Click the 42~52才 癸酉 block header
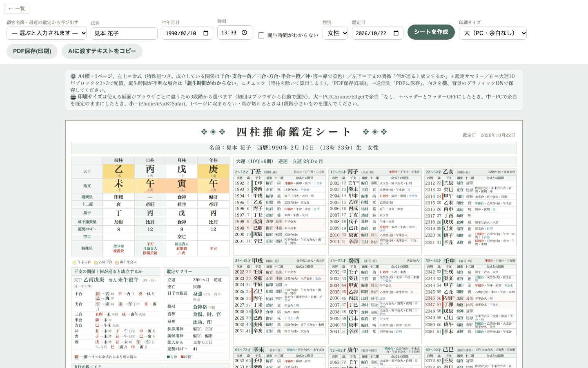The image size is (588, 368). coord(375,261)
